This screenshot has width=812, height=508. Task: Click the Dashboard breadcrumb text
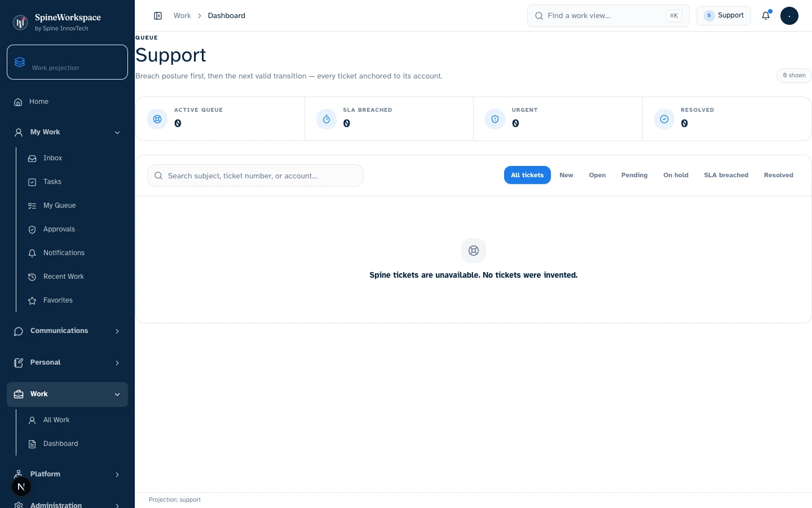[x=227, y=16]
